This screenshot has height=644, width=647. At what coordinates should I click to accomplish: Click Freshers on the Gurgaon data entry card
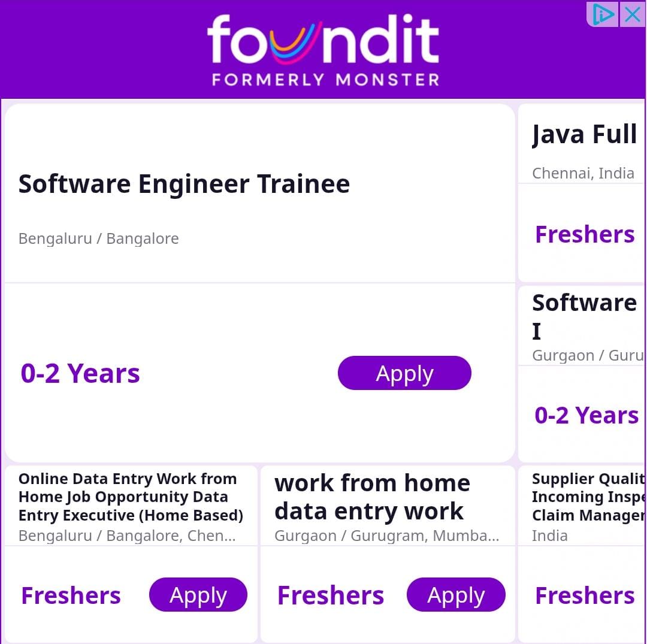(x=331, y=595)
